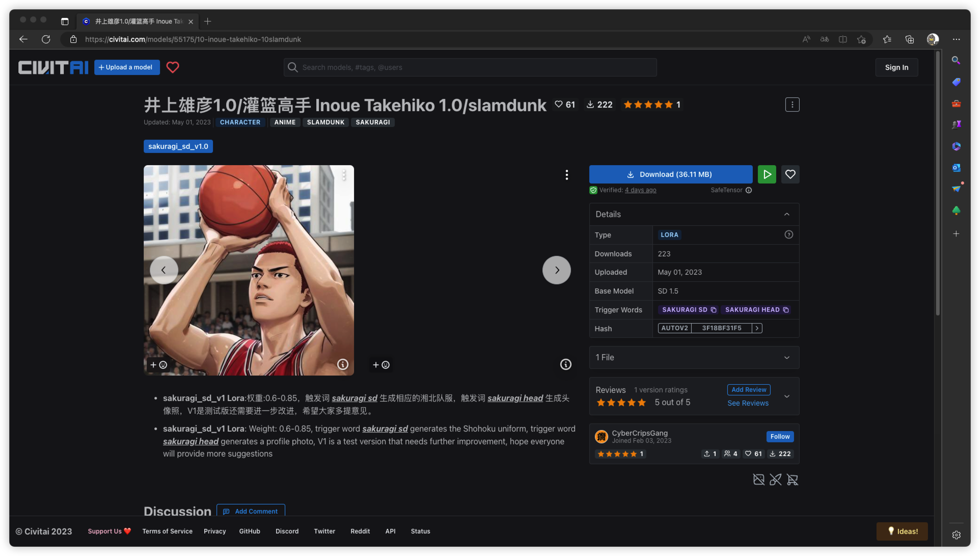Open browser favorites star icon

click(887, 39)
